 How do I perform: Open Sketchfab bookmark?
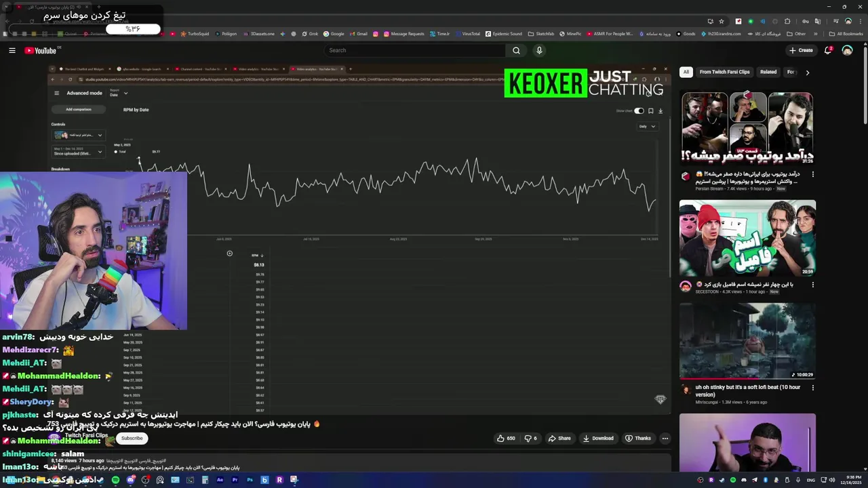[x=540, y=34]
